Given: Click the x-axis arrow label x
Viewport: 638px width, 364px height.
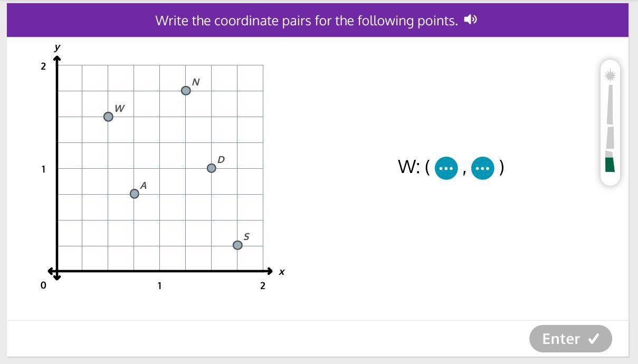Looking at the screenshot, I should click(x=282, y=272).
